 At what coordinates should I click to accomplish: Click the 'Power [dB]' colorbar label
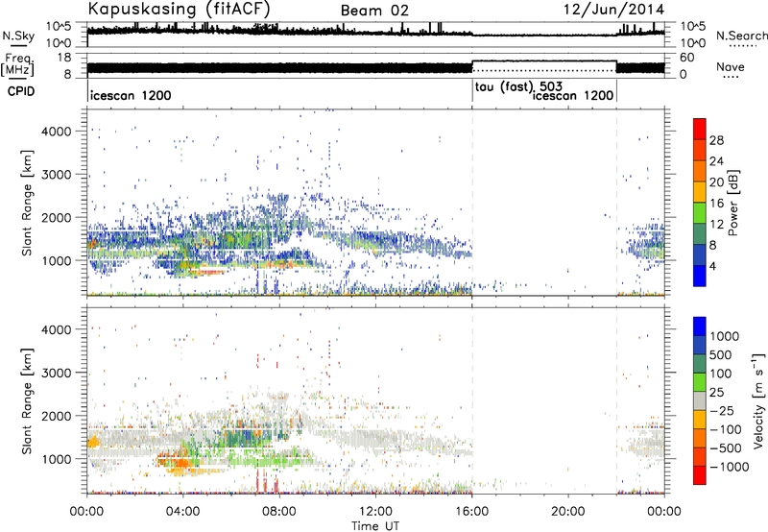[732, 203]
